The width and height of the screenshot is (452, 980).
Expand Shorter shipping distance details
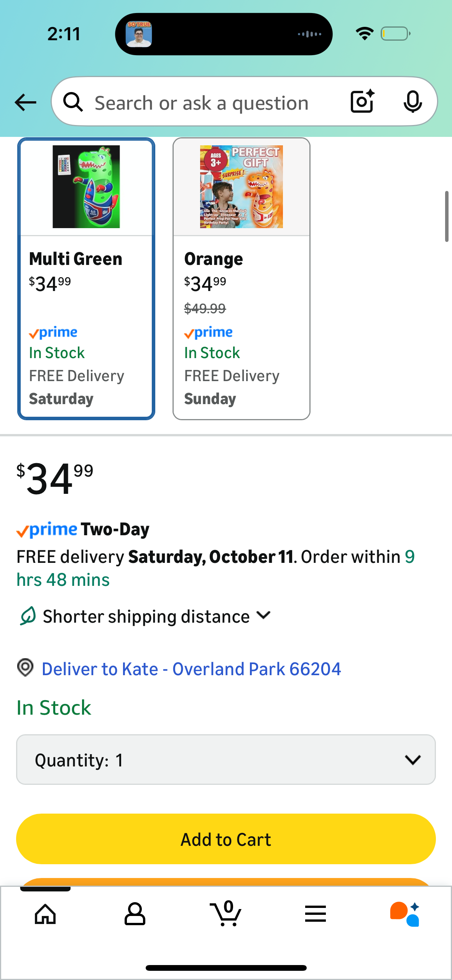(x=157, y=617)
